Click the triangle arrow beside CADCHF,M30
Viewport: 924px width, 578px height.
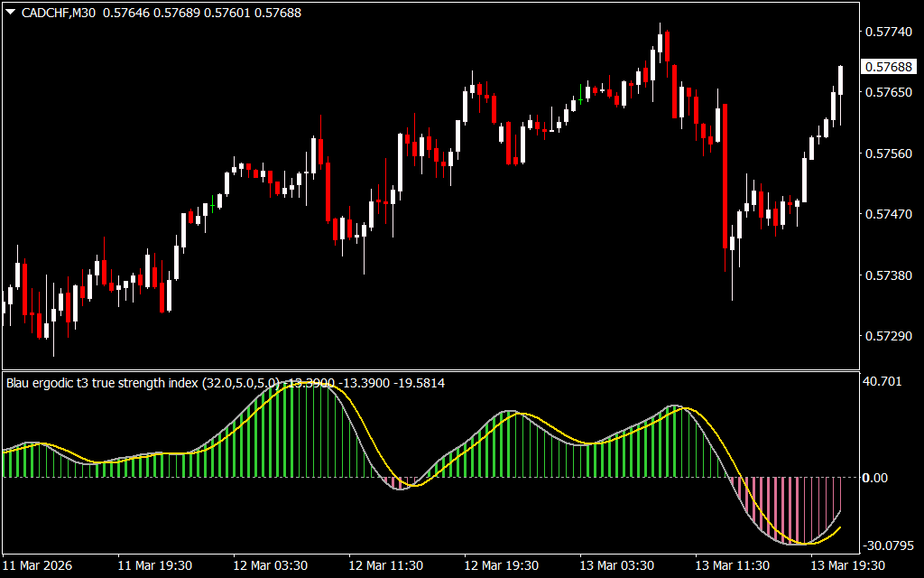[10, 13]
